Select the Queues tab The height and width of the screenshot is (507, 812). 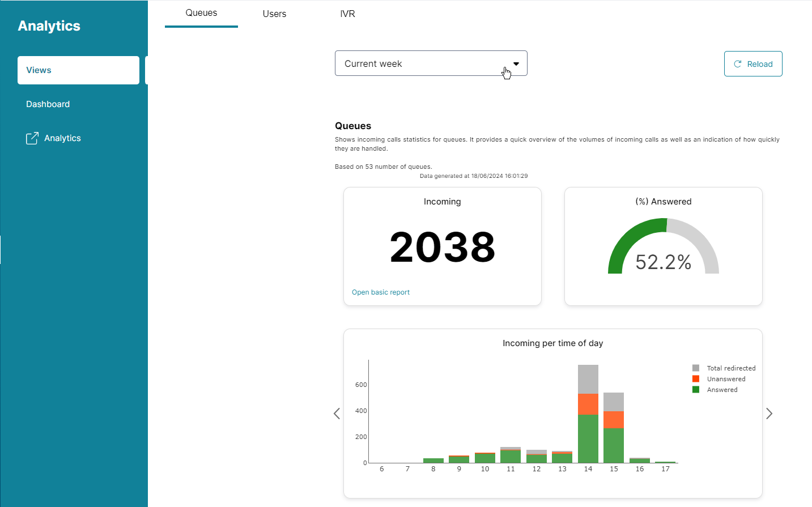click(201, 13)
